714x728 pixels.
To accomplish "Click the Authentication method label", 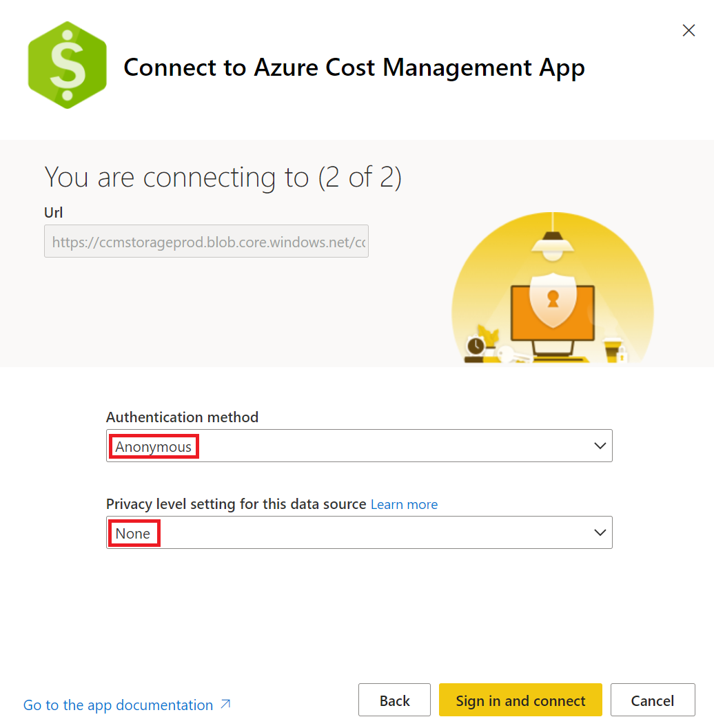I will point(182,417).
